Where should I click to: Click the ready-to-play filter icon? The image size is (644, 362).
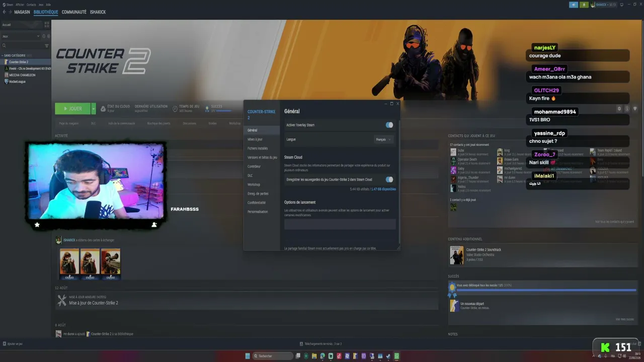[x=48, y=36]
